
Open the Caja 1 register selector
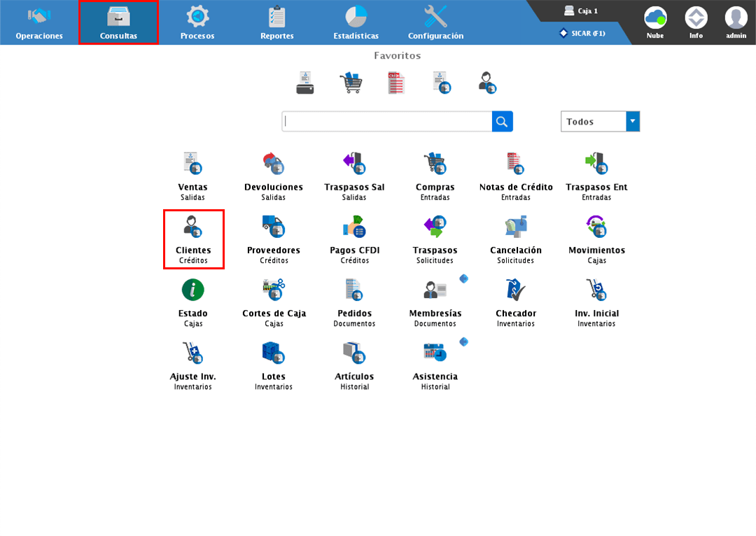pos(581,11)
